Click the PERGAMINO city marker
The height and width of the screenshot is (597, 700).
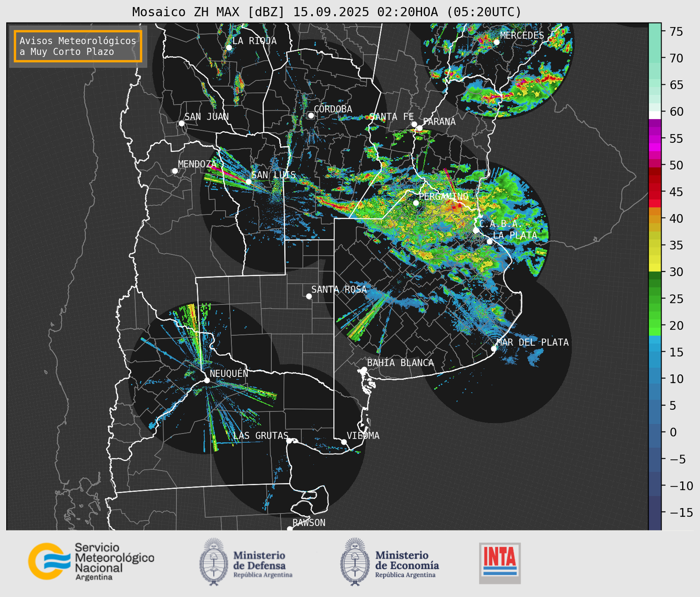pyautogui.click(x=416, y=203)
